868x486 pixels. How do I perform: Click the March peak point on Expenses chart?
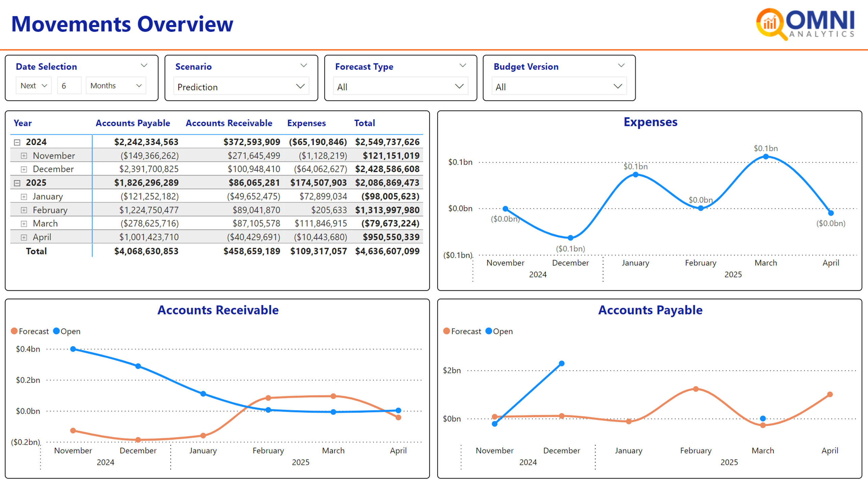tap(766, 157)
